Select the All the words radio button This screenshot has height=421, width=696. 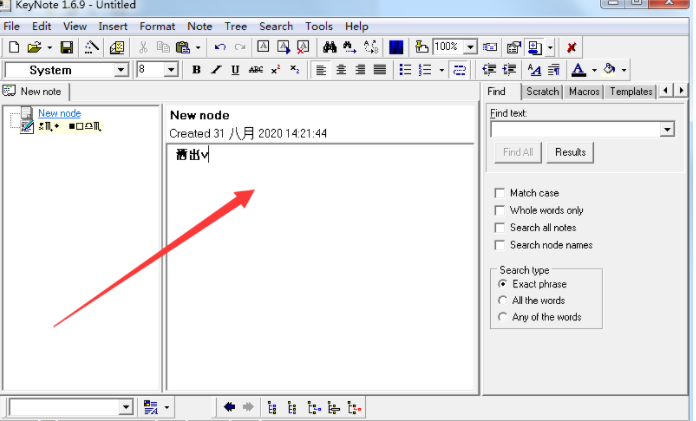pos(502,300)
